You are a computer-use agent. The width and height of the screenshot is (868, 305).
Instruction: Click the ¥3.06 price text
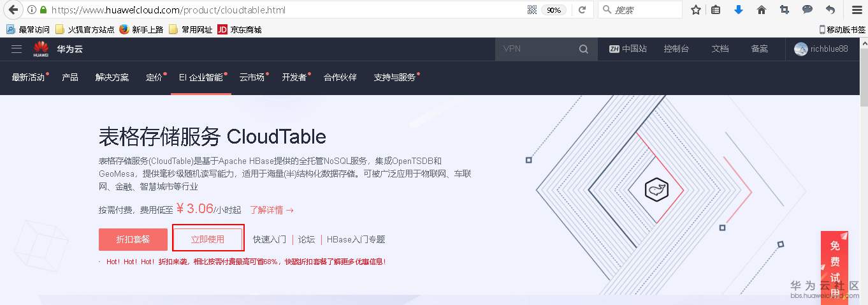(x=194, y=208)
